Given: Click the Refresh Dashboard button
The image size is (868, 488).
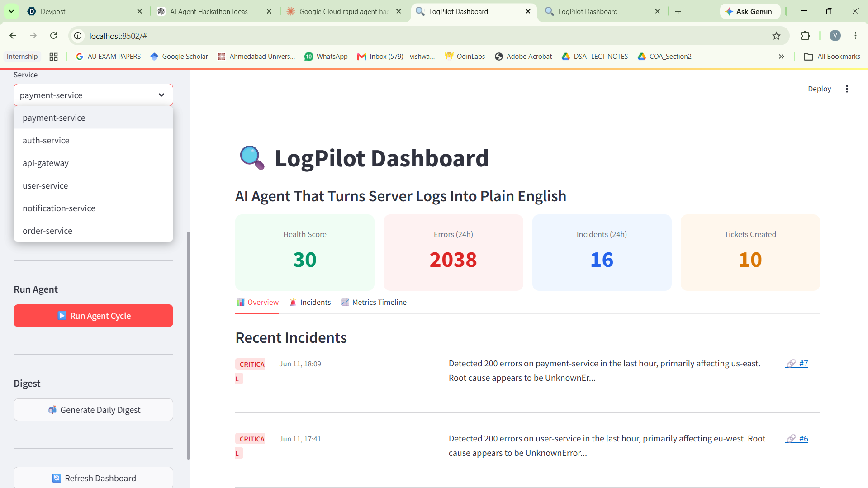Looking at the screenshot, I should click(93, 478).
